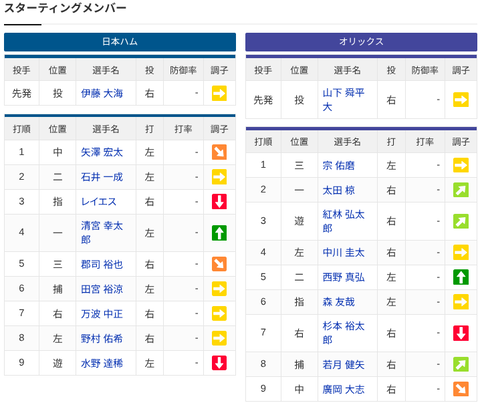Open 野村 佑希 player link
This screenshot has height=405, width=480.
pyautogui.click(x=102, y=338)
